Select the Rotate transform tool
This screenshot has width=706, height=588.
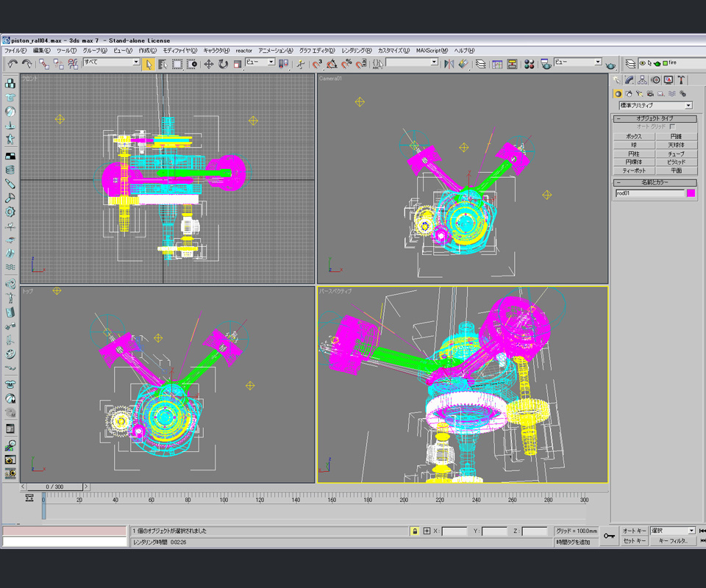point(223,64)
